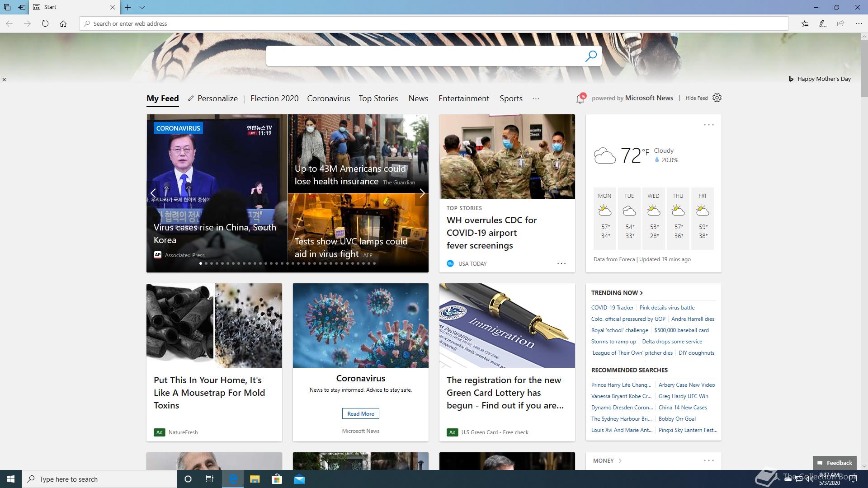Open Bobby Orr Goal recommended search
The image size is (868, 488).
point(677,419)
